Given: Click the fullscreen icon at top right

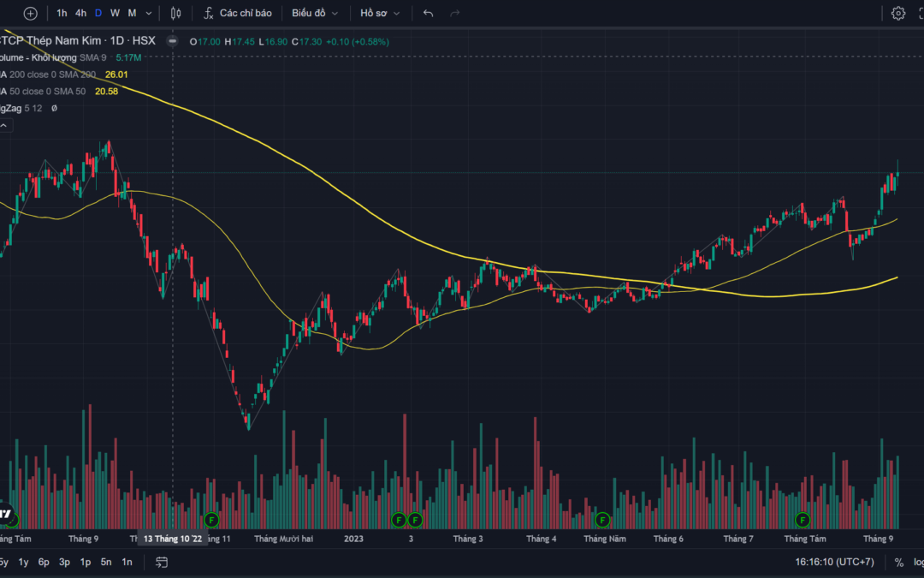Looking at the screenshot, I should tap(920, 13).
